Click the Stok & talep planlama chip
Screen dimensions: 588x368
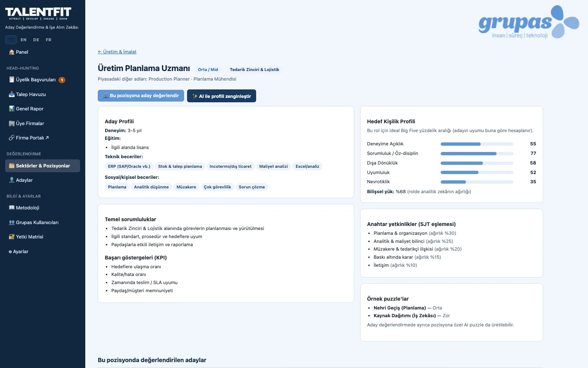click(180, 166)
